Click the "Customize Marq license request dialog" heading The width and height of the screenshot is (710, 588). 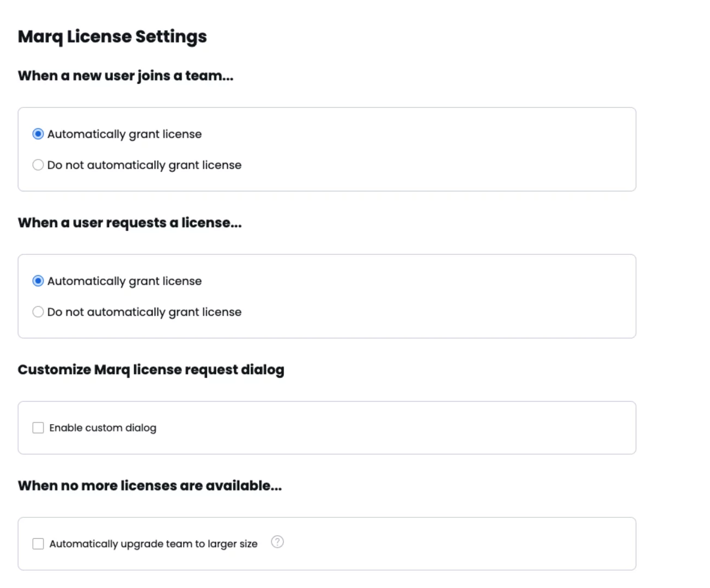pos(151,369)
